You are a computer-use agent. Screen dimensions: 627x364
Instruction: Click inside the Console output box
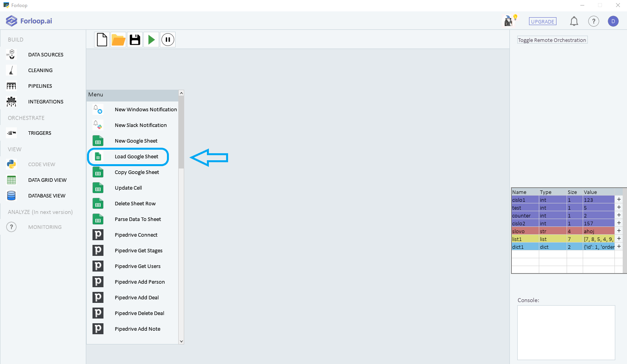point(566,333)
